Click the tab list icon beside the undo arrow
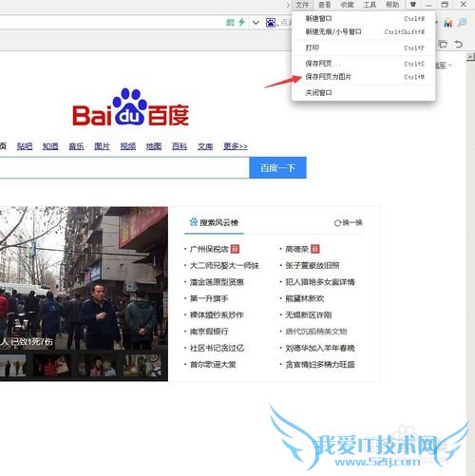 click(443, 44)
